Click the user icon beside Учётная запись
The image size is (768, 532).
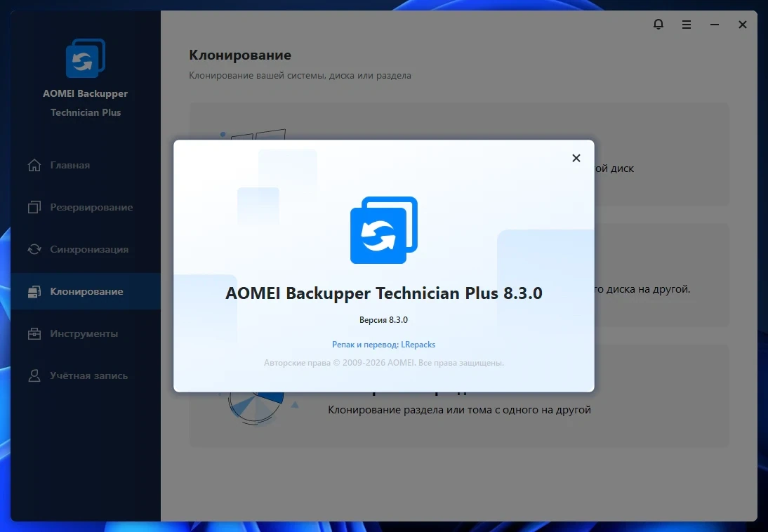(34, 375)
